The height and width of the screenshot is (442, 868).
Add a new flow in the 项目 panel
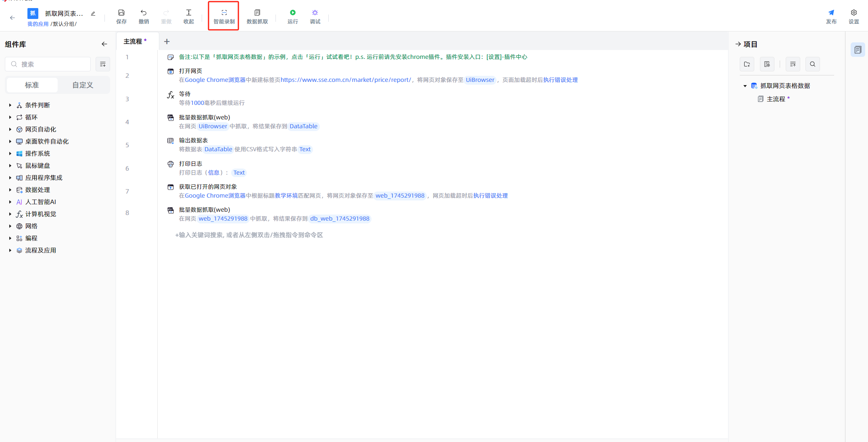[x=767, y=64]
